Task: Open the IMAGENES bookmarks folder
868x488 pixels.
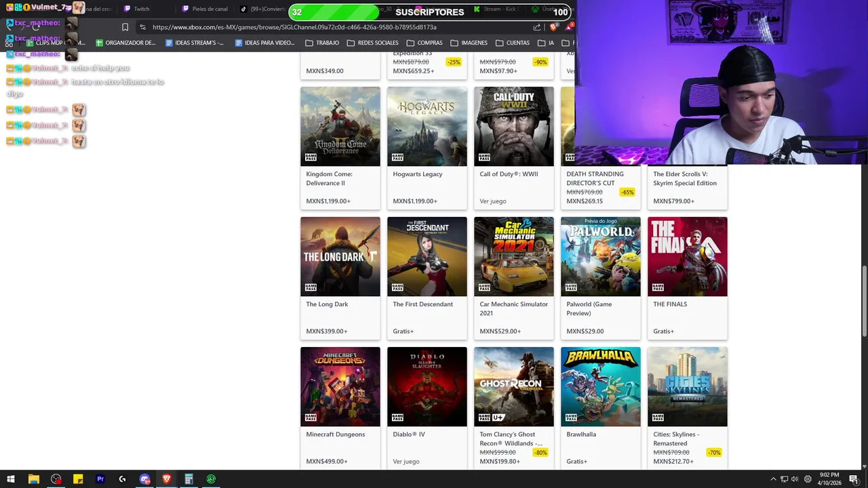Action: [x=469, y=43]
